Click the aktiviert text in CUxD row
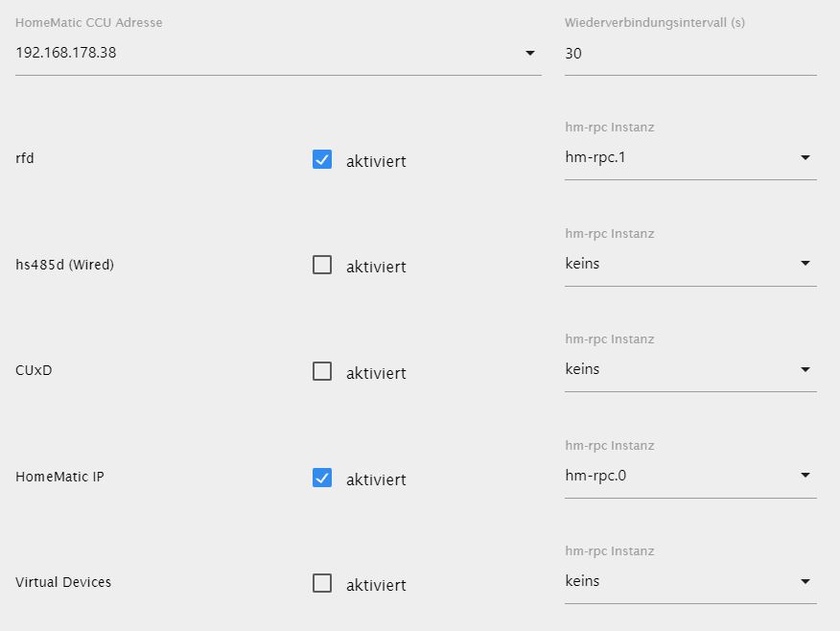 click(x=376, y=373)
